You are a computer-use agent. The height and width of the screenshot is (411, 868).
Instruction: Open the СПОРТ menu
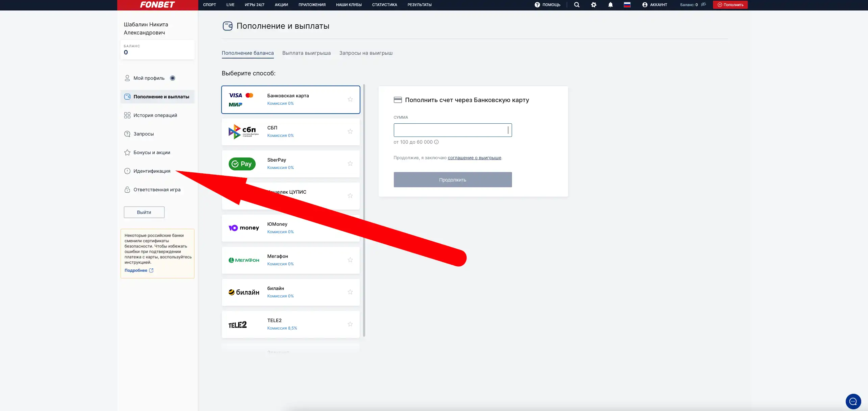pyautogui.click(x=209, y=5)
